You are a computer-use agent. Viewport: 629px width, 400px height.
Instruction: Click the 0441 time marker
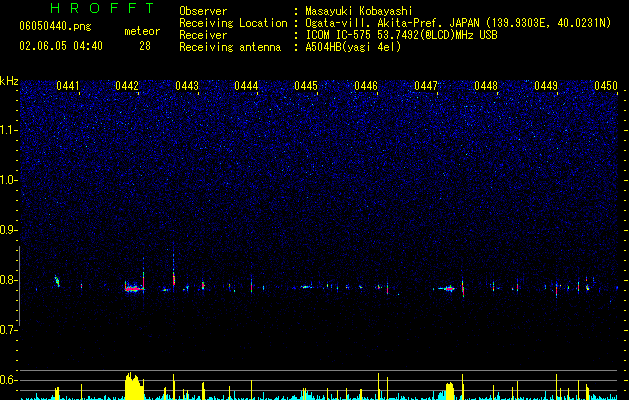coord(68,86)
